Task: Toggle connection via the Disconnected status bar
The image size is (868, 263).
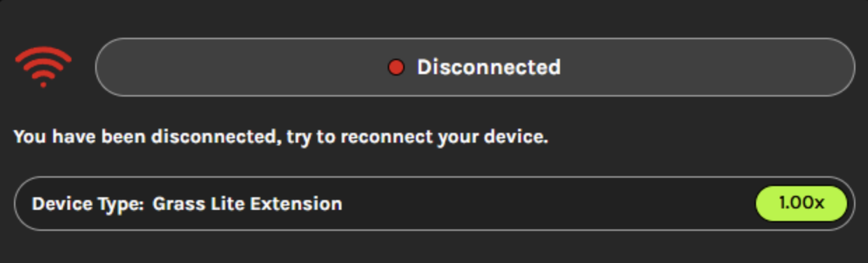Action: 475,67
